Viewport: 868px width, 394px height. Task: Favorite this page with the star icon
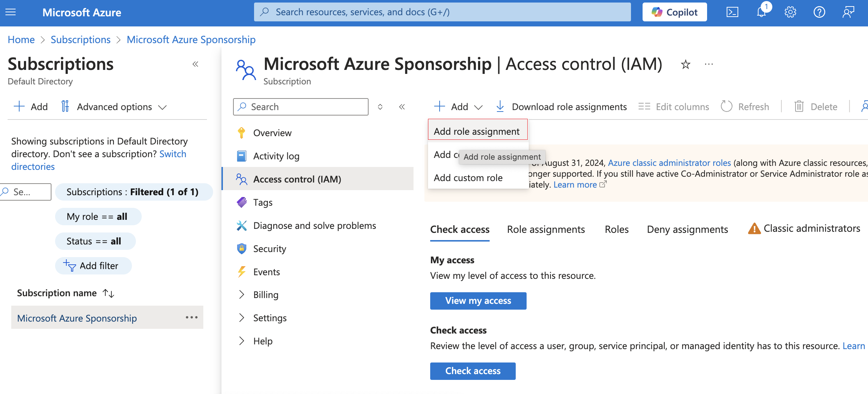pos(685,64)
